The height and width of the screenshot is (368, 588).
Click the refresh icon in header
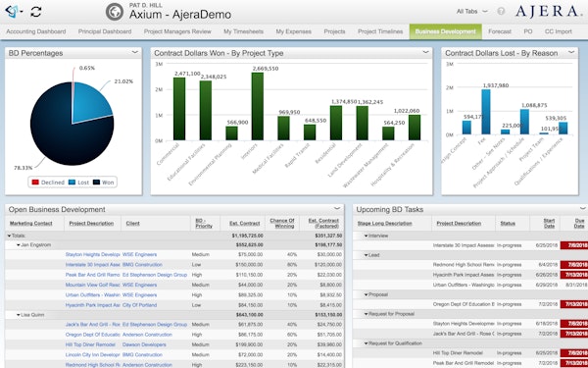coord(36,12)
